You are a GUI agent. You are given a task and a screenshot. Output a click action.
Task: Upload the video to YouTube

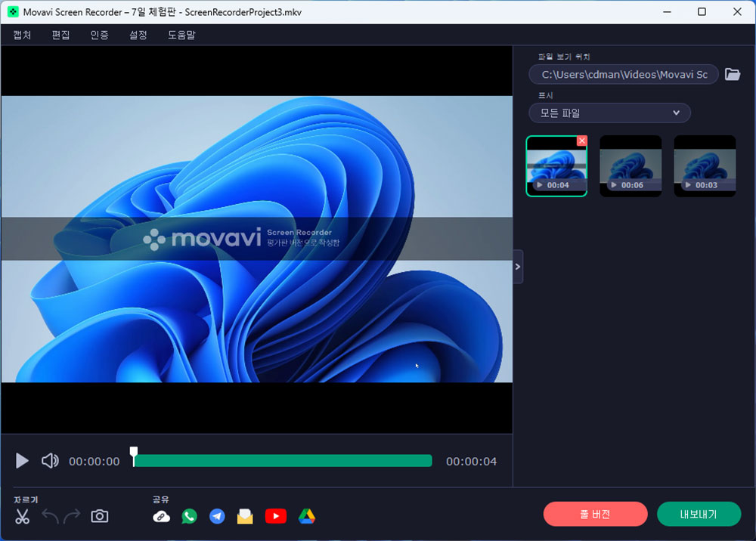click(x=276, y=516)
